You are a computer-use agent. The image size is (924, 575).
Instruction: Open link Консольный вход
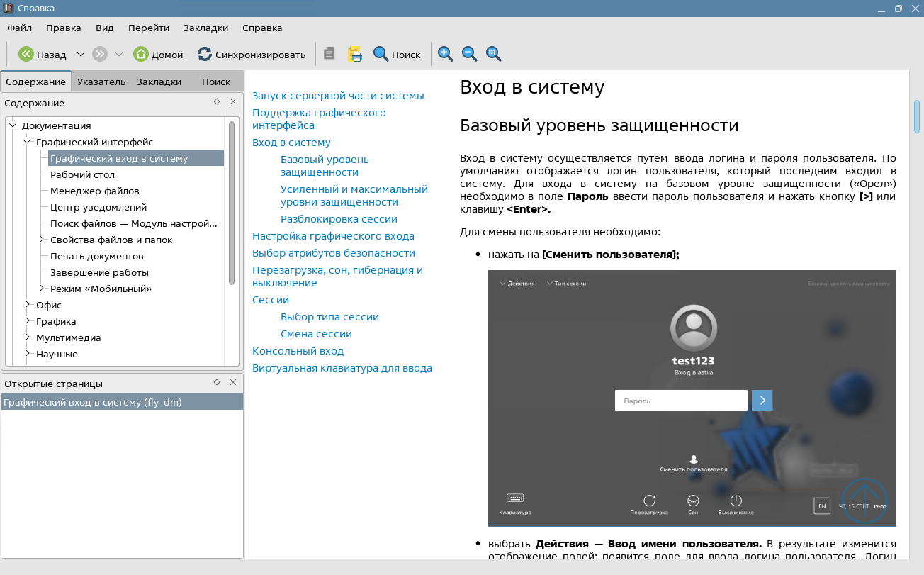pyautogui.click(x=298, y=351)
